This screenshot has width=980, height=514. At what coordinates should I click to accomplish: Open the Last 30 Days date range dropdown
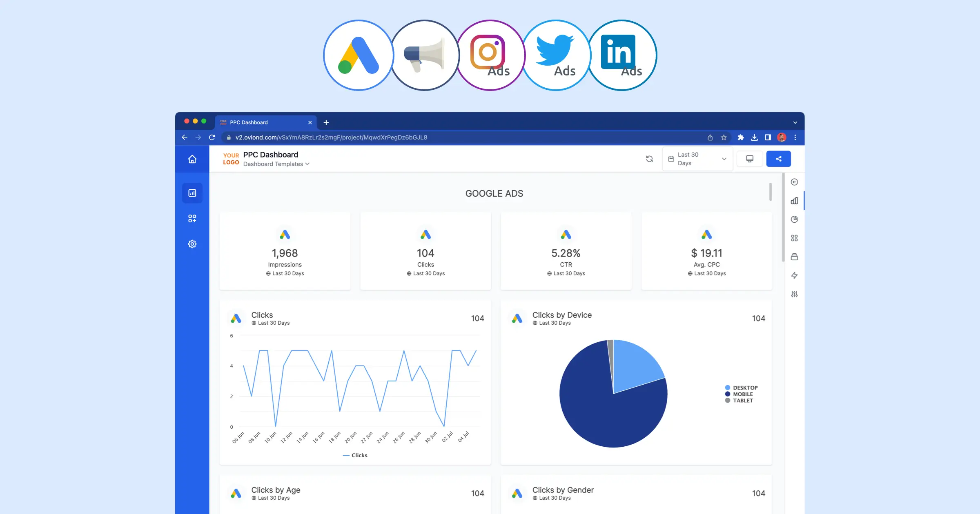pos(697,159)
